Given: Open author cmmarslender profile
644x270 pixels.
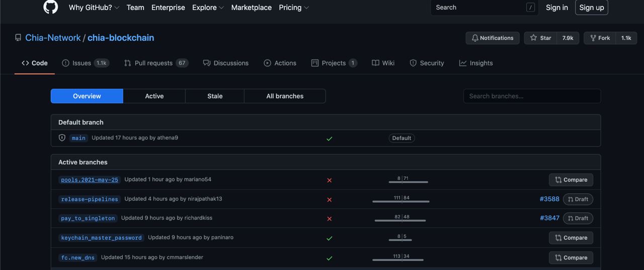Looking at the screenshot, I should 185,257.
